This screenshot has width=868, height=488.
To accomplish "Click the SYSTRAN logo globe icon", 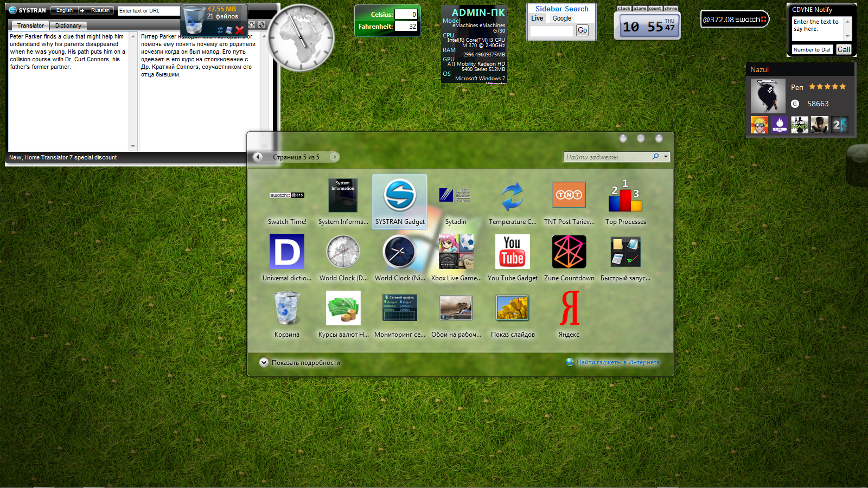I will click(12, 10).
